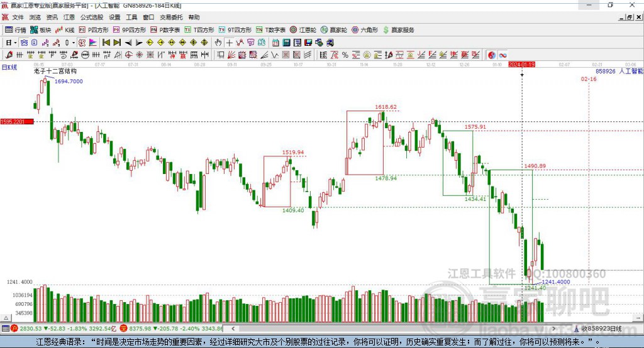The height and width of the screenshot is (348, 644).
Task: Click 858926 人工智能 stock label
Action: (619, 71)
